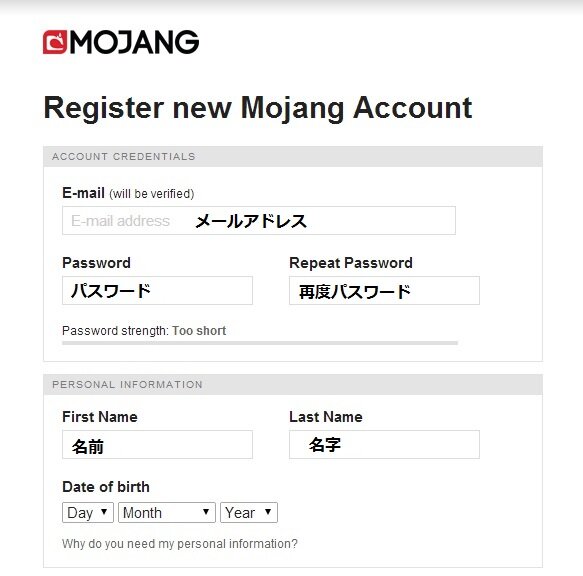Image resolution: width=583 pixels, height=576 pixels.
Task: Click the red Mojang logo icon
Action: (x=55, y=42)
